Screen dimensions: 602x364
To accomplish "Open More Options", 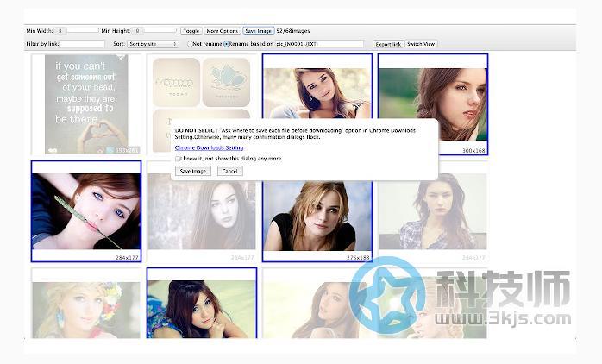I will (x=222, y=31).
